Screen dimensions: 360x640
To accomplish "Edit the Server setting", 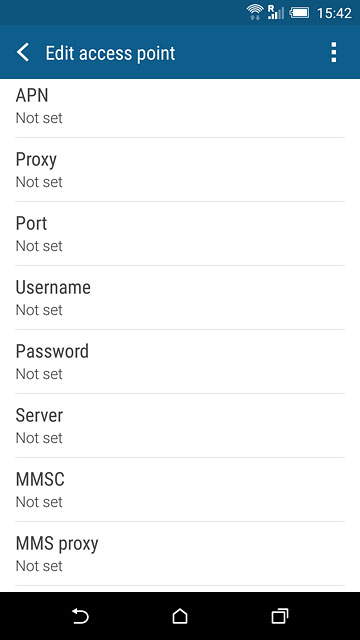I will (180, 426).
